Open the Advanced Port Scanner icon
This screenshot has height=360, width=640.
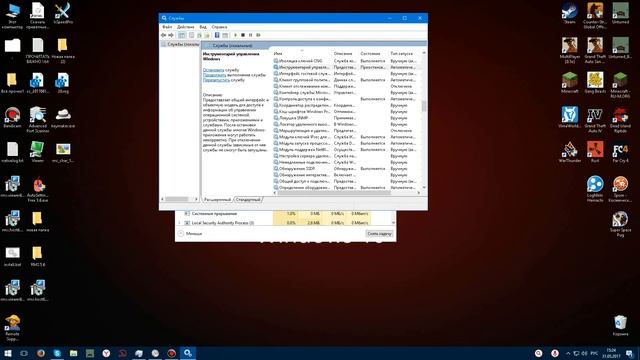point(38,120)
